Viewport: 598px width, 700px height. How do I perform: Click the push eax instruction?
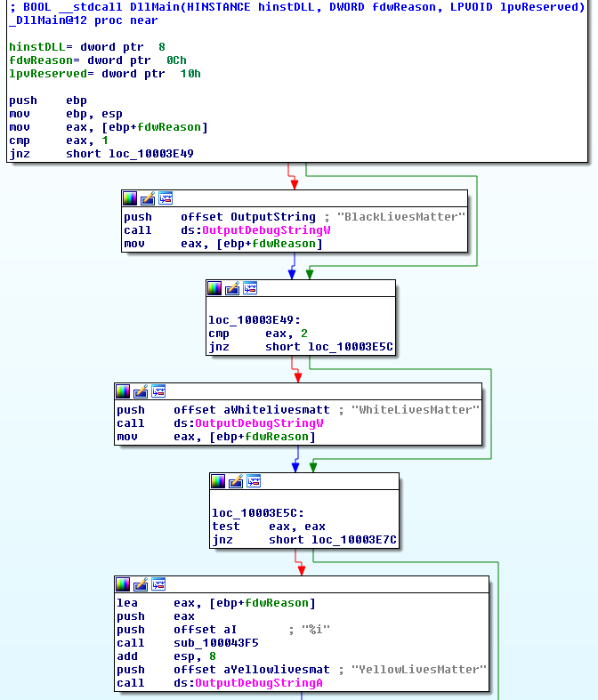pos(156,616)
